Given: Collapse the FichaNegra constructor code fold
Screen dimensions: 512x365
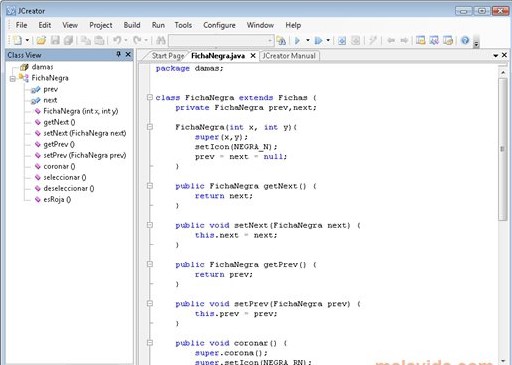Looking at the screenshot, I should click(x=150, y=127).
